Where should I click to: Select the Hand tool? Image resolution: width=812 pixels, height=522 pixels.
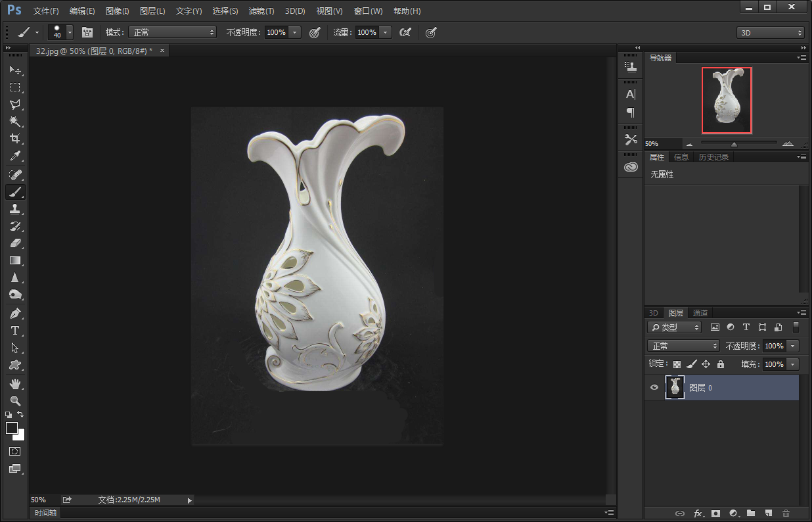tap(14, 383)
